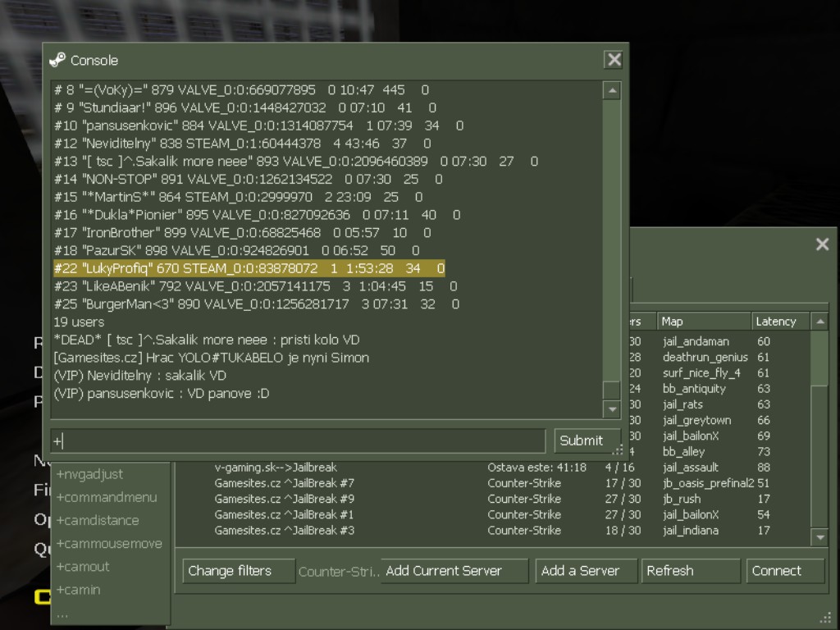Viewport: 840px width, 630px height.
Task: Click the #13 Sakalik more neee status line
Action: [x=295, y=161]
